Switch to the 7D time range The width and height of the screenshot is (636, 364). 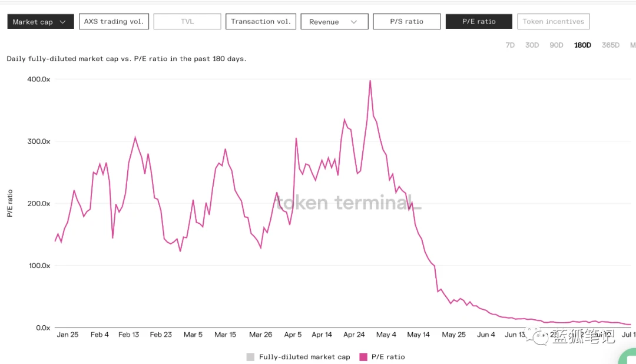pos(510,45)
